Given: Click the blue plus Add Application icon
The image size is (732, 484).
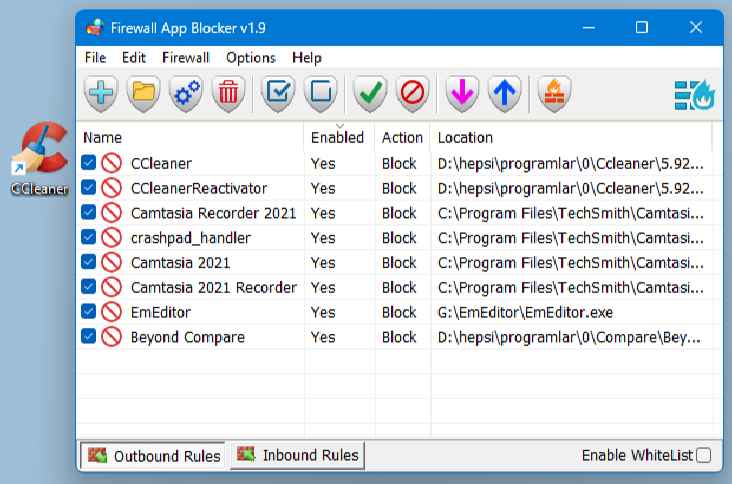Looking at the screenshot, I should 101,94.
